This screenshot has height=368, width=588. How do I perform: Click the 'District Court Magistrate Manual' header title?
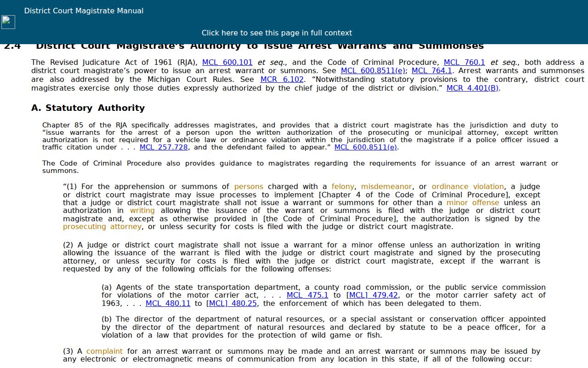point(84,11)
